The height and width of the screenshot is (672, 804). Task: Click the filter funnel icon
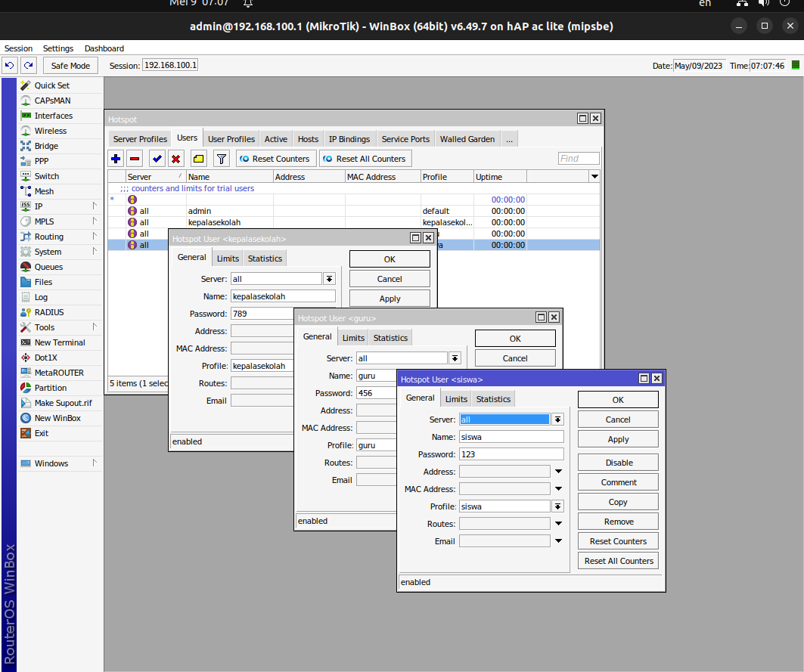(222, 159)
